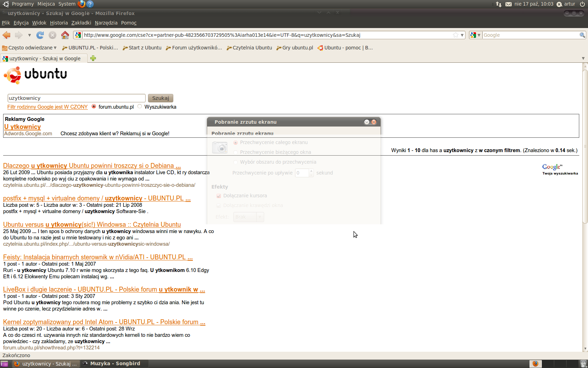Toggle the Dołączanie krawędzi okna checkbox
Viewport: 588px width, 368px height.
coord(219,205)
